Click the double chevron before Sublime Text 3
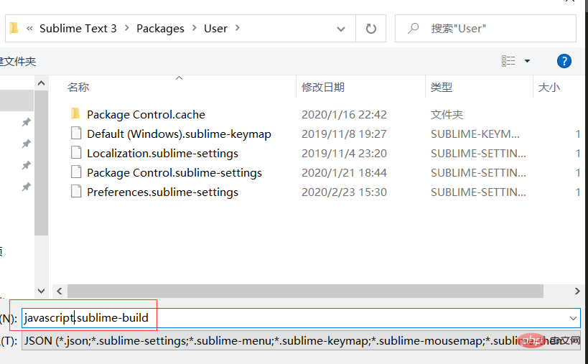588x364 pixels. tap(29, 28)
